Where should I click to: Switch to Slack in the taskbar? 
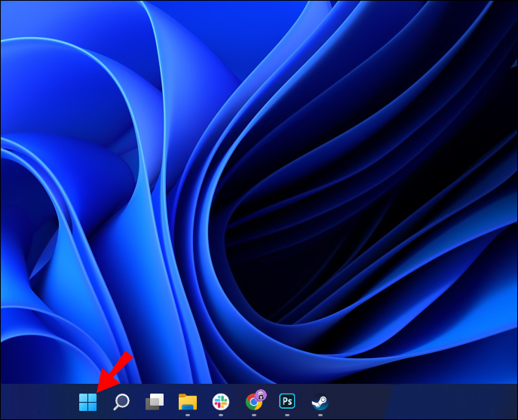221,401
